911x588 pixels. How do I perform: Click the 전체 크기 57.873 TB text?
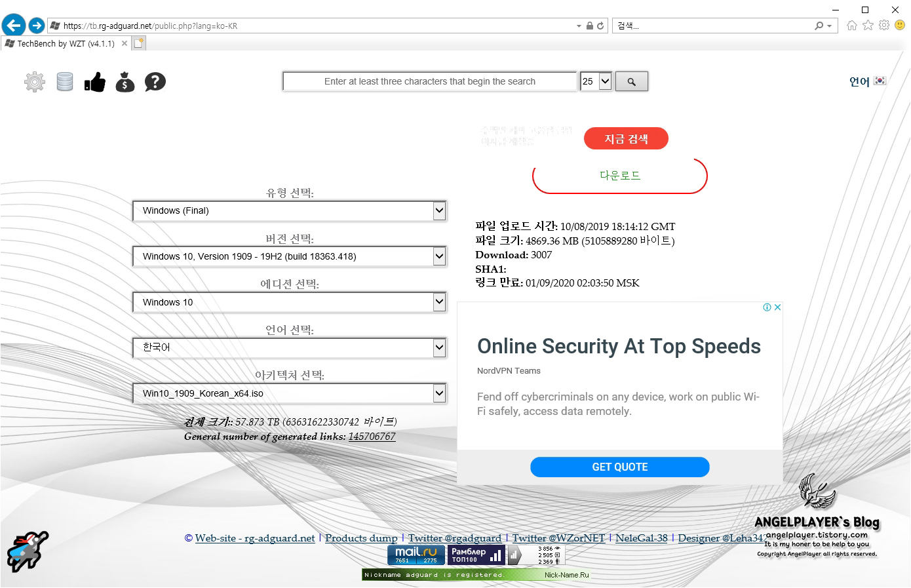[x=290, y=422]
